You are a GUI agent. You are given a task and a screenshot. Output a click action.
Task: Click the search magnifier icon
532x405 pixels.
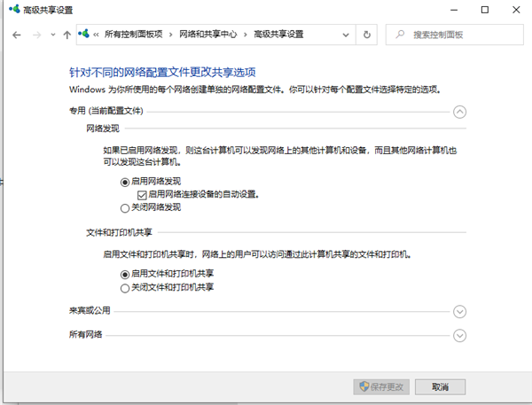pyautogui.click(x=399, y=35)
